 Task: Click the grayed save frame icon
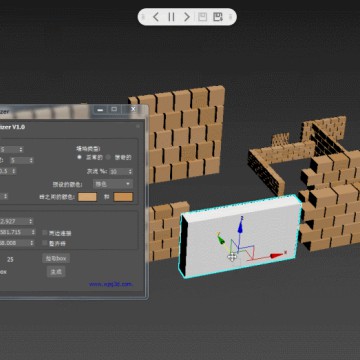pos(202,17)
